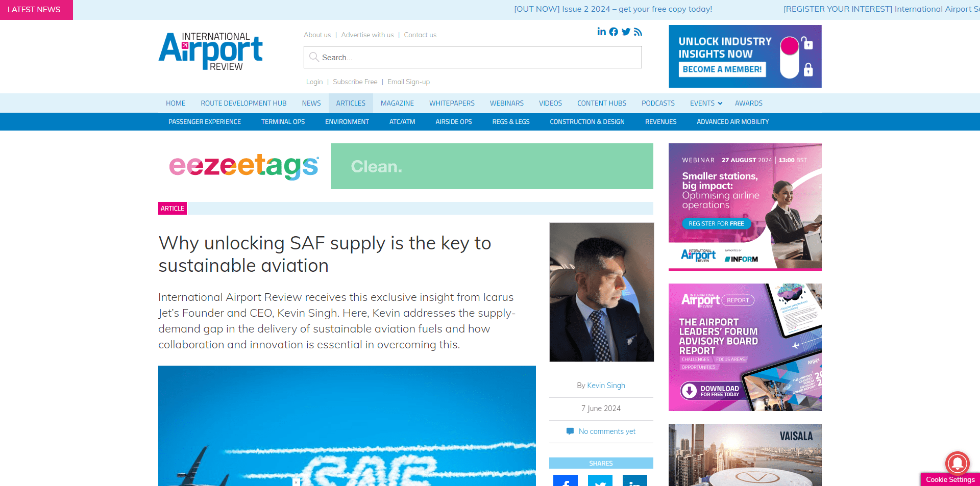
Task: Select Construction & Design topic
Action: point(587,122)
